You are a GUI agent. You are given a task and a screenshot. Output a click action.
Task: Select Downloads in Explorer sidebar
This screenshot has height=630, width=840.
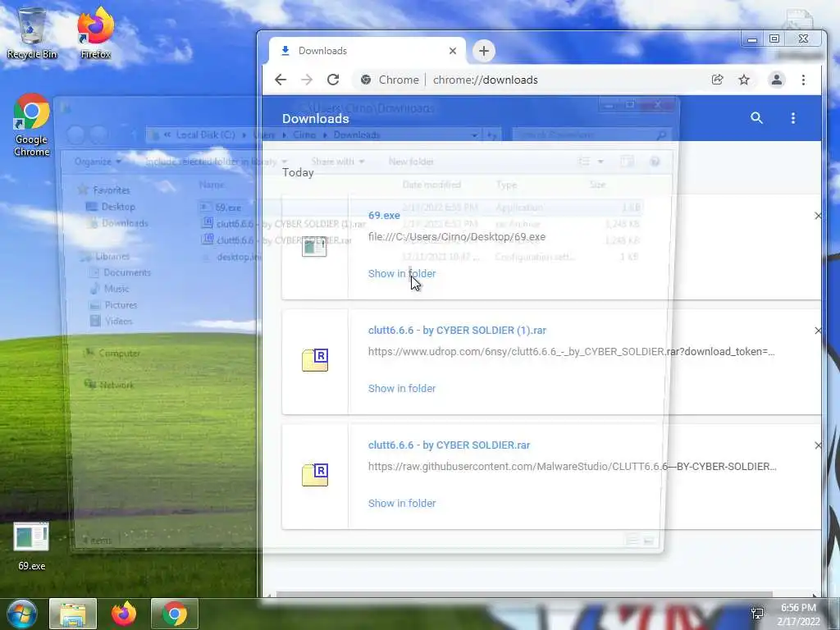(x=117, y=223)
